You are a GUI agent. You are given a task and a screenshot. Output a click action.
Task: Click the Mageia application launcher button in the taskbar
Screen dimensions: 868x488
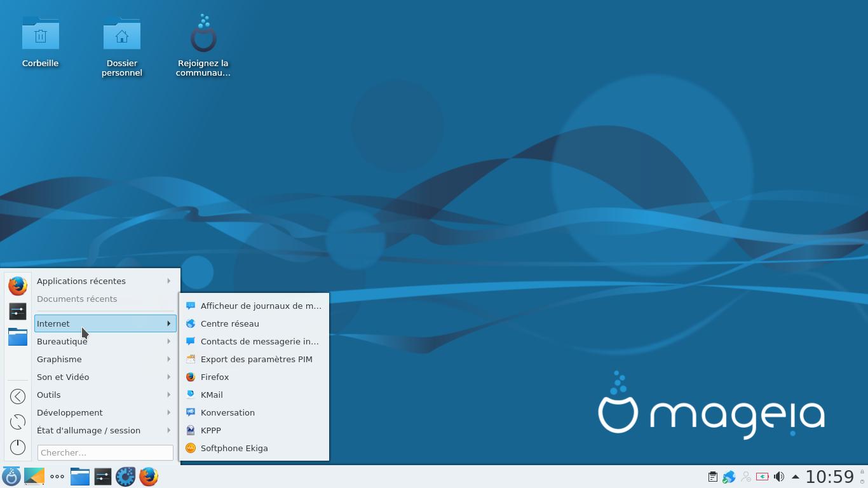coord(11,477)
